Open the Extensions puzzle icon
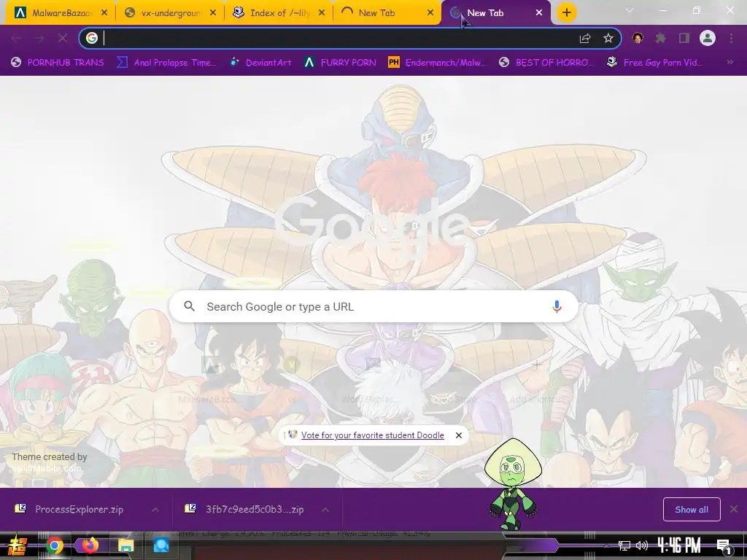The width and height of the screenshot is (747, 560). 661,38
